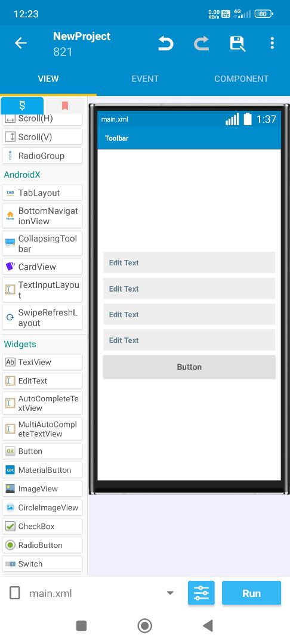Tap the Android home navigation button
This screenshot has height=644, width=290.
click(144, 626)
